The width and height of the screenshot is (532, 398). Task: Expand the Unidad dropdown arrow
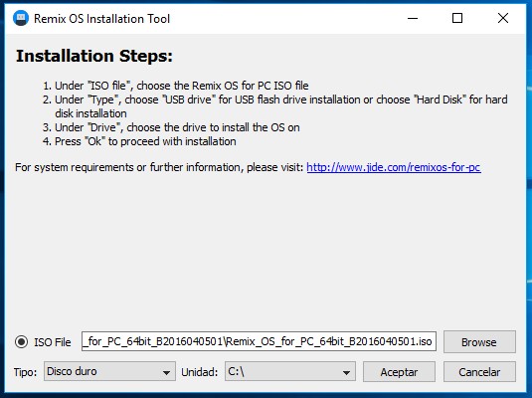coord(346,372)
